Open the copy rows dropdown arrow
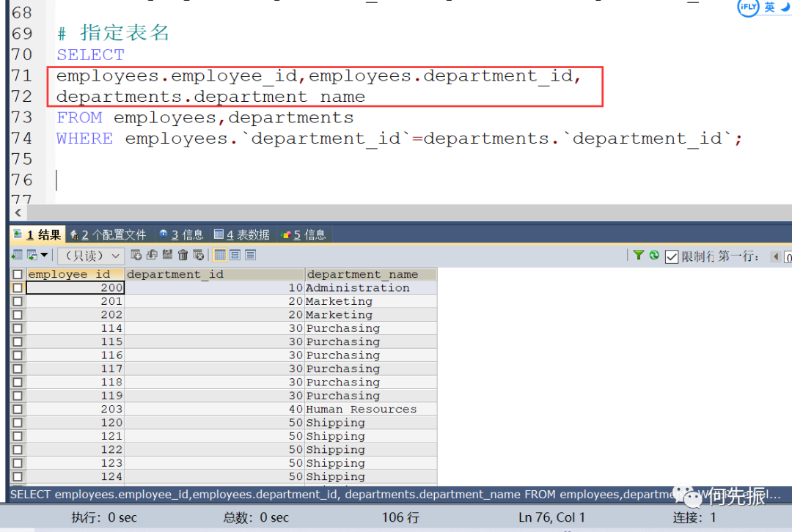The height and width of the screenshot is (532, 792). (45, 255)
